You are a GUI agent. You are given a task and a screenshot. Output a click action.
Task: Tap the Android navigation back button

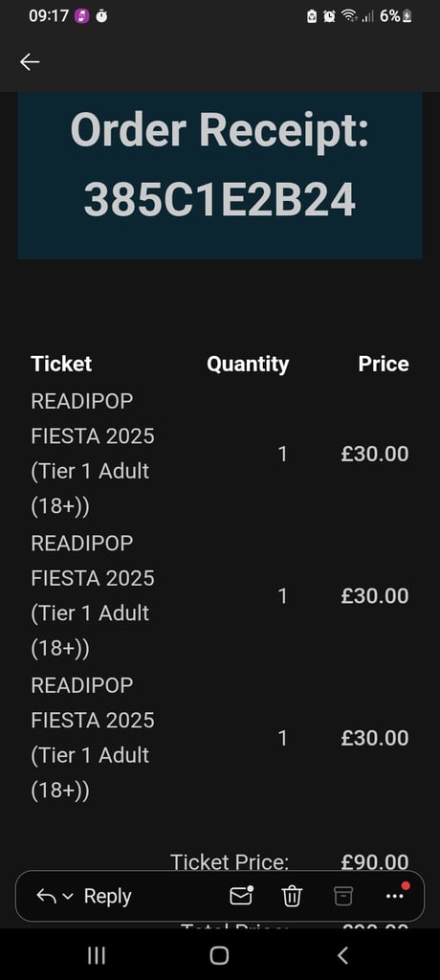click(x=341, y=955)
